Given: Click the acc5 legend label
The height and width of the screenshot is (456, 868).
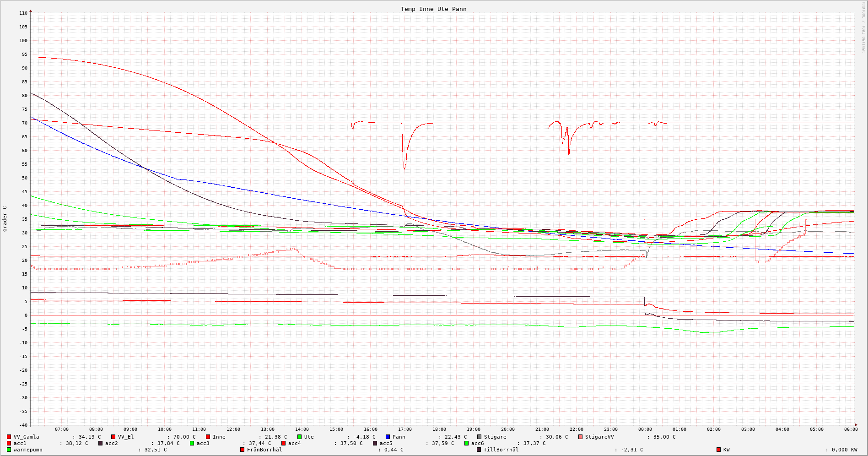Looking at the screenshot, I should (386, 443).
